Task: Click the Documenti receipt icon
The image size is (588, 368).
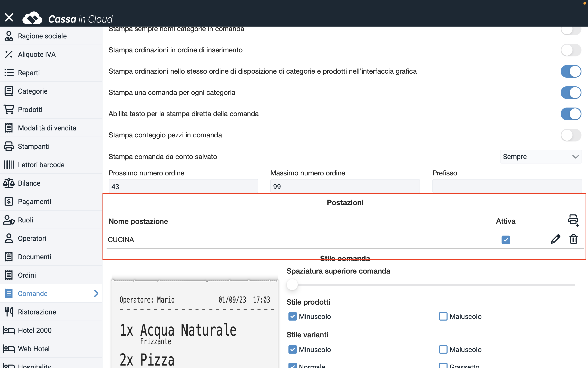Action: coord(9,257)
